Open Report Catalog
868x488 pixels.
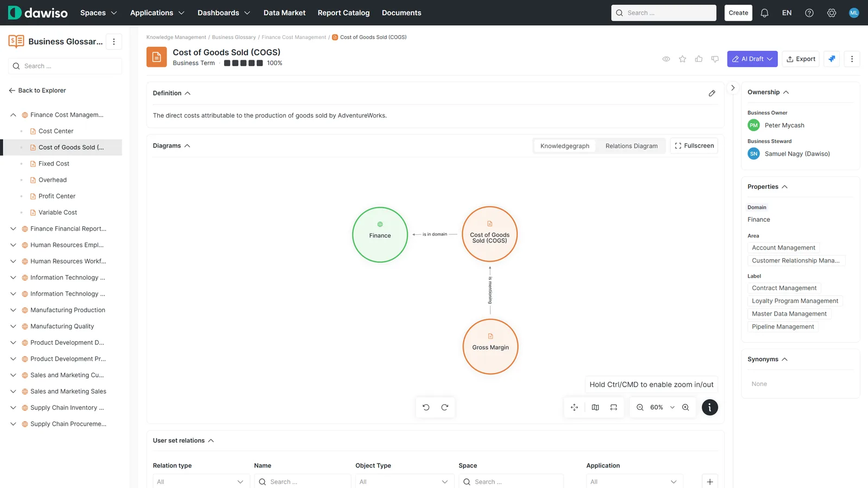click(x=343, y=13)
